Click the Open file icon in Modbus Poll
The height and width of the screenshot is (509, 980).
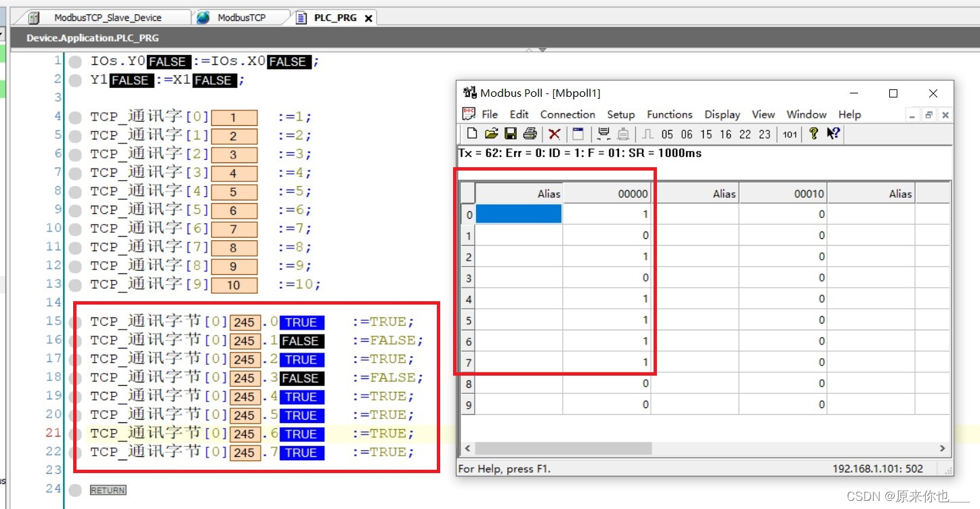[492, 133]
